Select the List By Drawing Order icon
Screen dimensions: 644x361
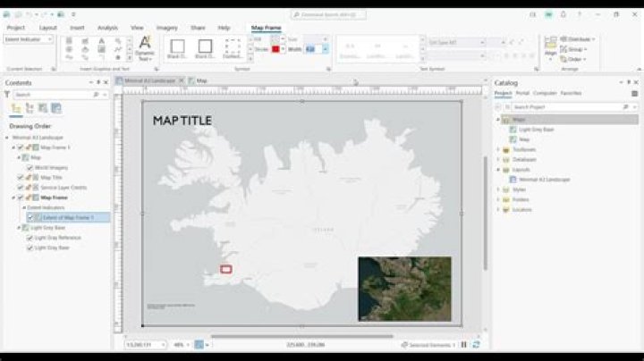point(16,108)
